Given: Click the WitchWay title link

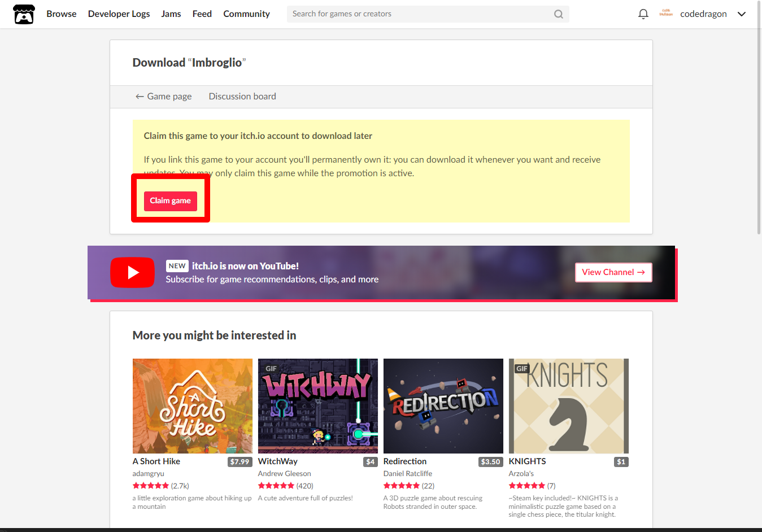Looking at the screenshot, I should point(278,461).
